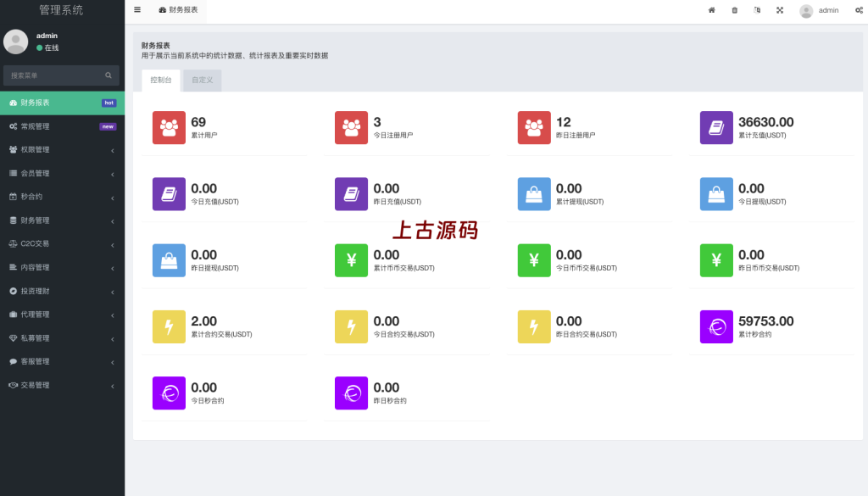This screenshot has width=868, height=496.
Task: Open the 财务报表 sidebar item
Action: 62,103
